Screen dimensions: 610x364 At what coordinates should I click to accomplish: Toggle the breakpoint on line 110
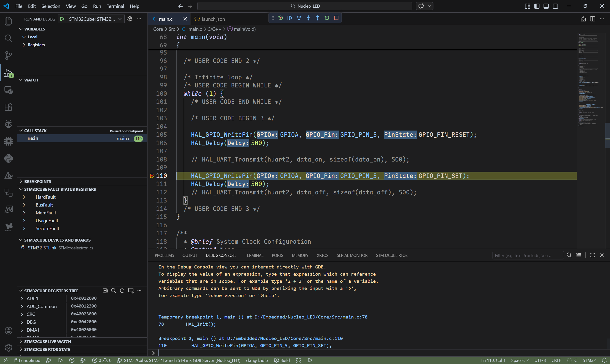tap(152, 176)
